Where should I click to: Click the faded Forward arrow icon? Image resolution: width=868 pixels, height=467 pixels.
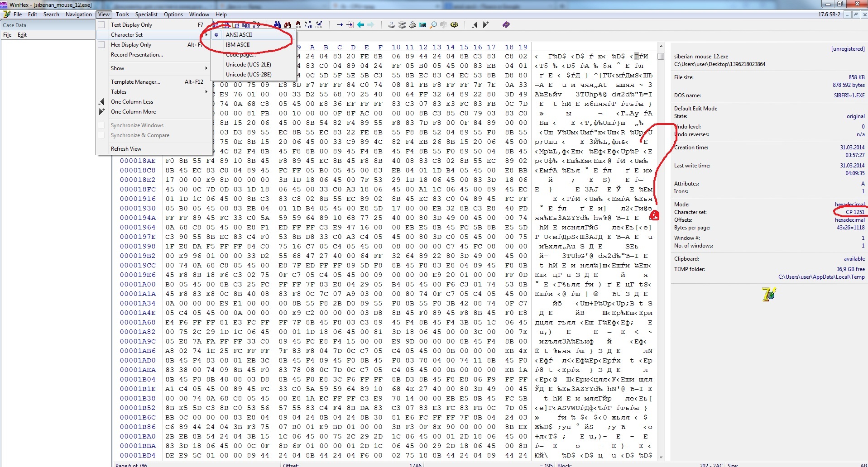coord(371,25)
